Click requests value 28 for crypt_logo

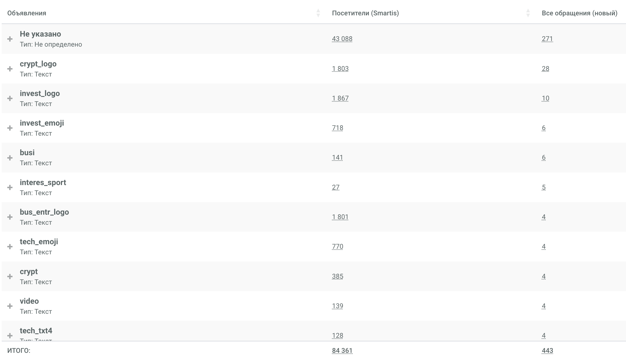pyautogui.click(x=545, y=69)
